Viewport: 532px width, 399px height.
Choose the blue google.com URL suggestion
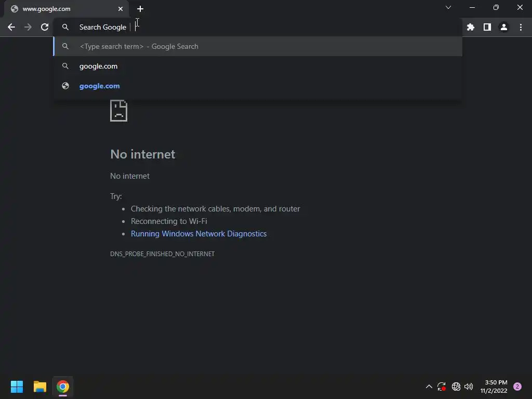click(258, 86)
